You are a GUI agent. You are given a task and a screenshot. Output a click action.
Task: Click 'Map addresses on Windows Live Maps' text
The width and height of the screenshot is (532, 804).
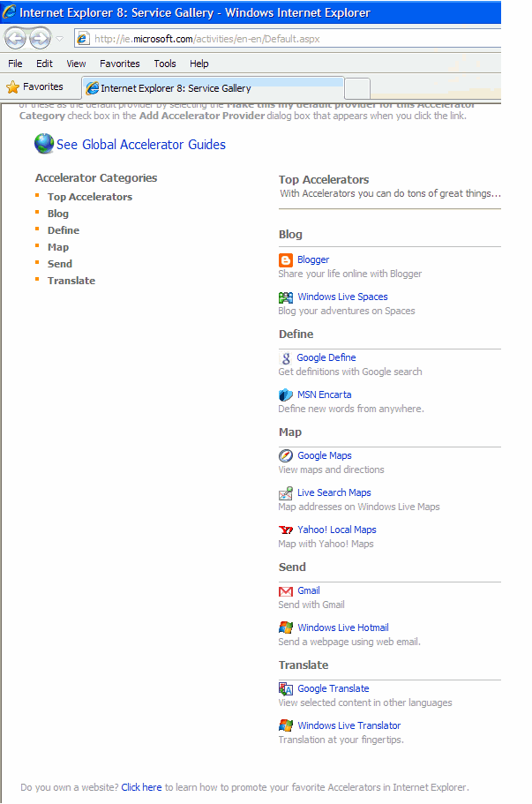click(x=359, y=507)
